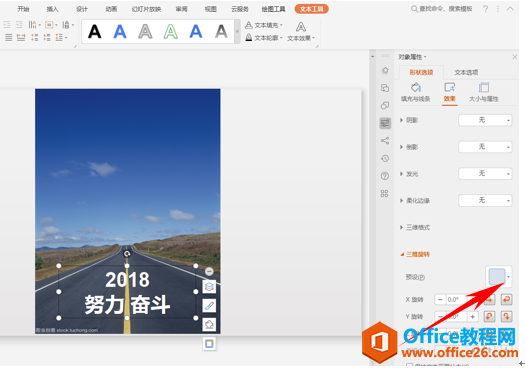
Task: Click the decrease paragraph spacing icon
Action: pos(47,38)
